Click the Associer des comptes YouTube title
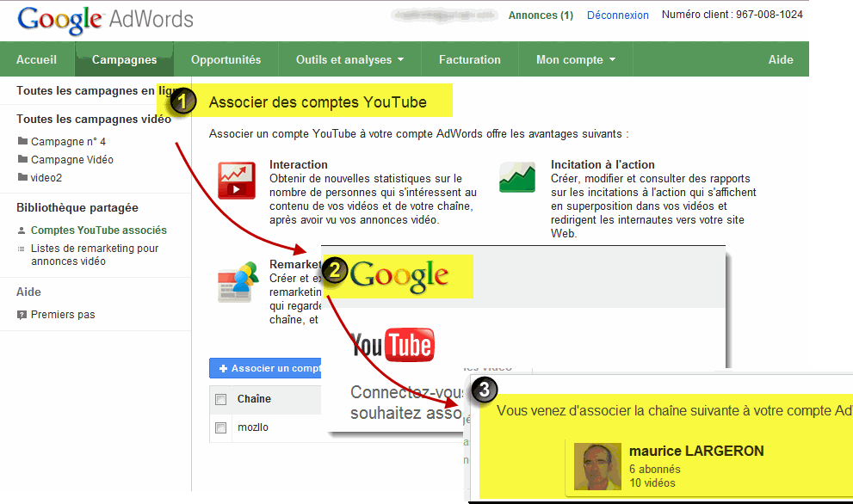 coord(318,102)
